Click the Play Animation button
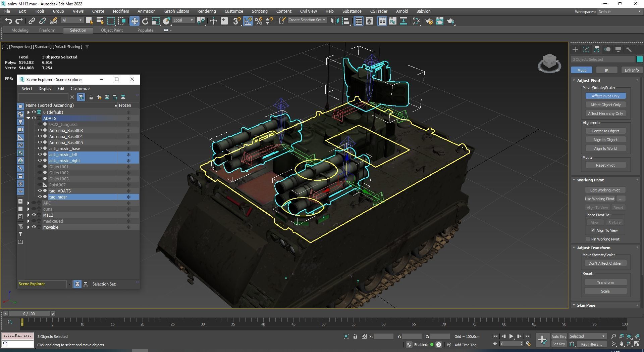 coord(512,336)
